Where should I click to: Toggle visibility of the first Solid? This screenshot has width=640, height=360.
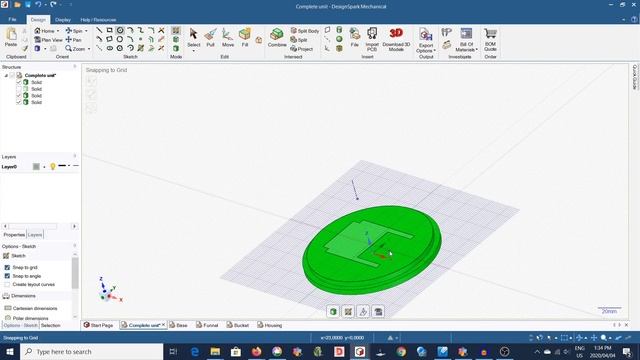18,82
